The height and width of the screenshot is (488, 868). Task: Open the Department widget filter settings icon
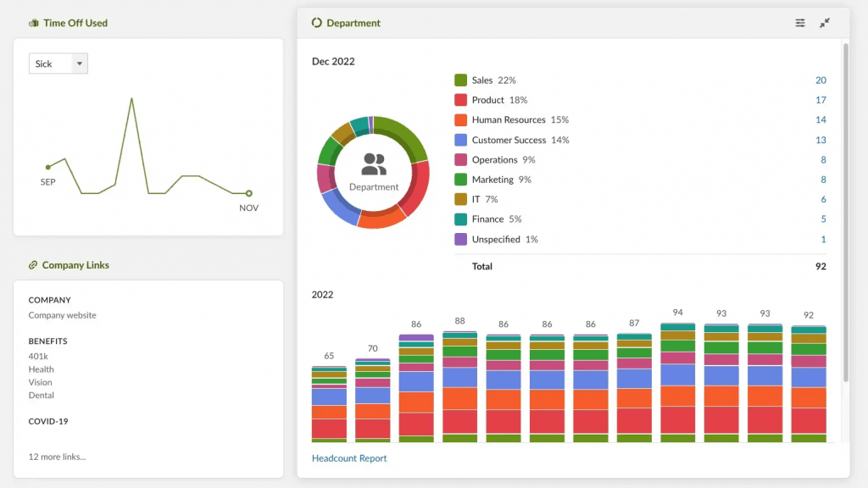point(799,23)
